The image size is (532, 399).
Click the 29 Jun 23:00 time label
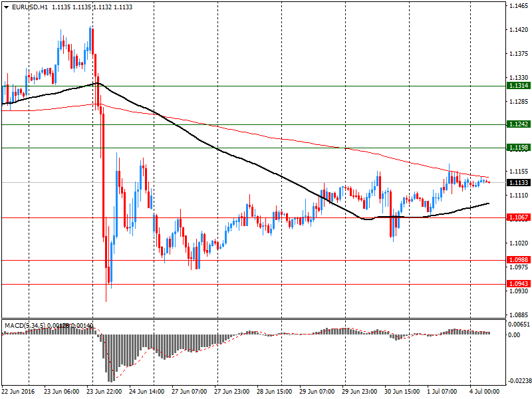point(359,392)
